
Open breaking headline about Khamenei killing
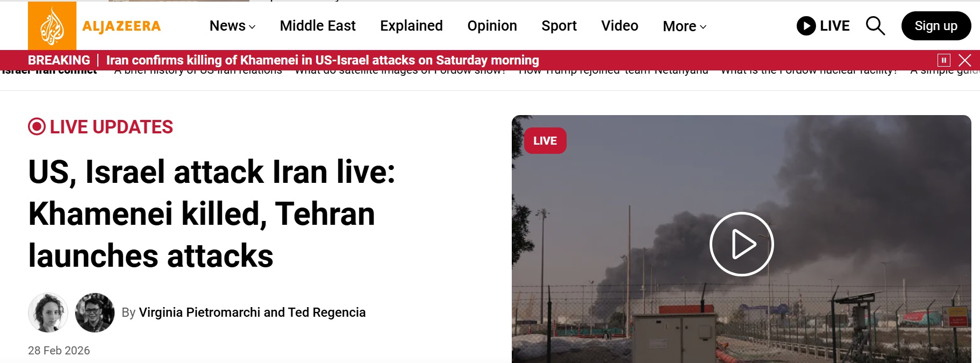[323, 60]
